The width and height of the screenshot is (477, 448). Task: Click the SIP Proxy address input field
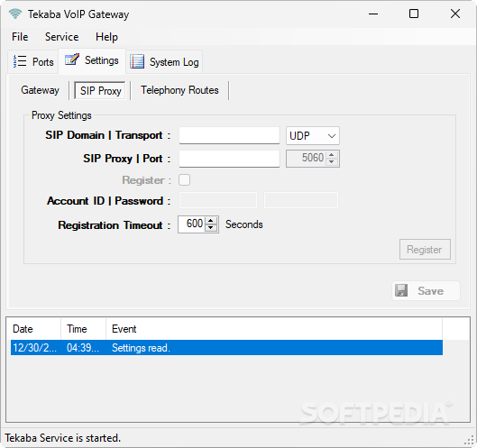(229, 159)
